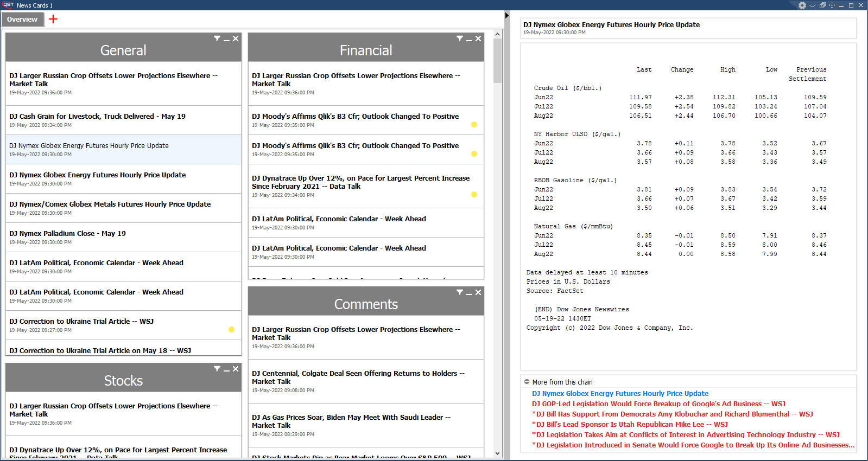Collapse 'More from this chain' section
Screen dimensions: 868x461
(527, 382)
